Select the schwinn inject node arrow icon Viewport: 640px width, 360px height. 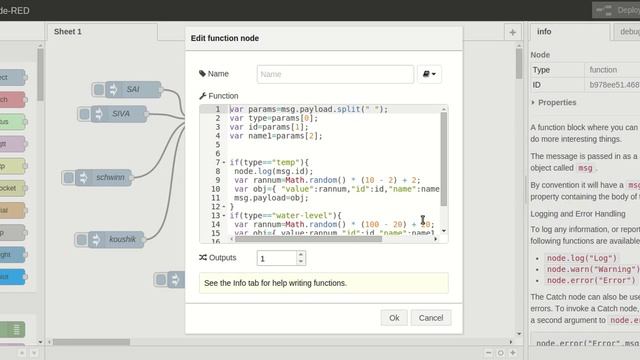coord(83,178)
